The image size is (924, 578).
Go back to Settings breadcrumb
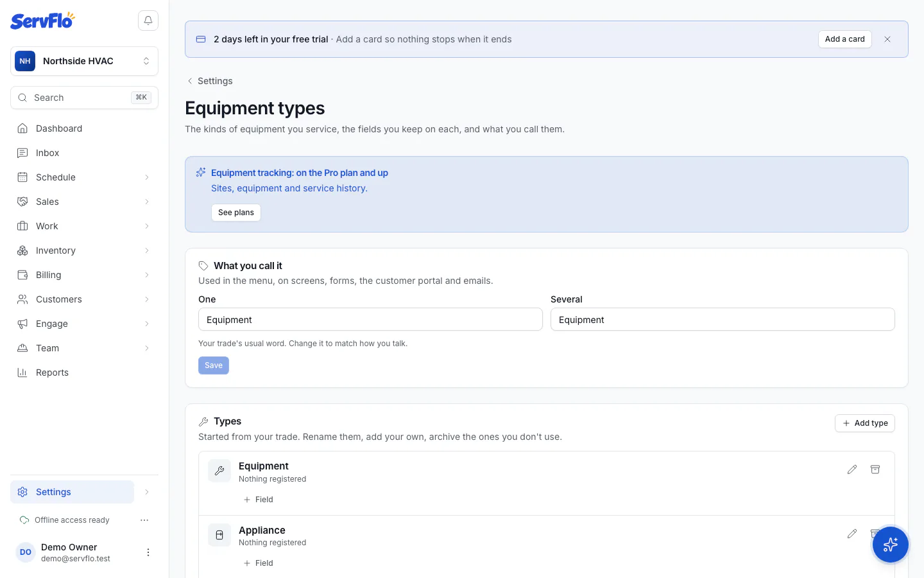(210, 81)
